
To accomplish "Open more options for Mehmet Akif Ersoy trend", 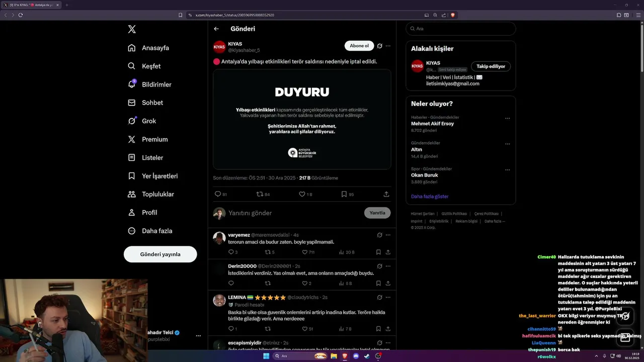I will [507, 118].
